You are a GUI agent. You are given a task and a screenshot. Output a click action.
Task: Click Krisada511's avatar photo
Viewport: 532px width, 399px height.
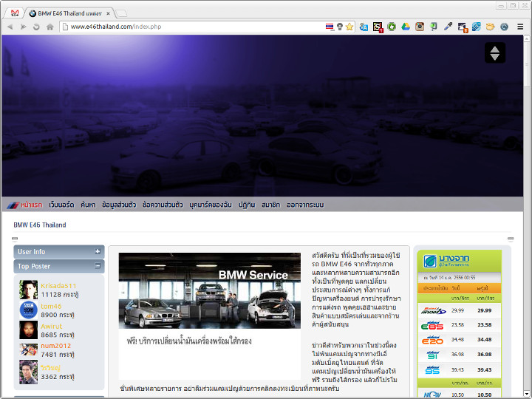click(29, 290)
